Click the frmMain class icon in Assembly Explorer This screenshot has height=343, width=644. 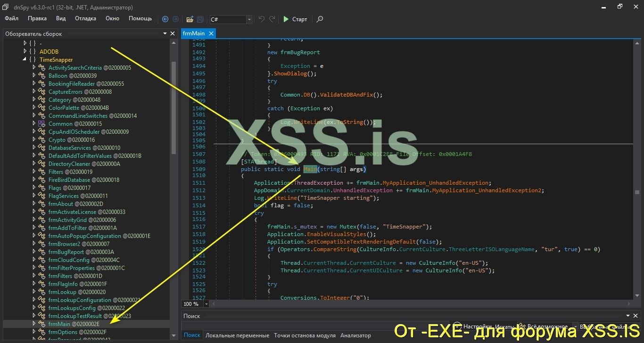pyautogui.click(x=41, y=324)
